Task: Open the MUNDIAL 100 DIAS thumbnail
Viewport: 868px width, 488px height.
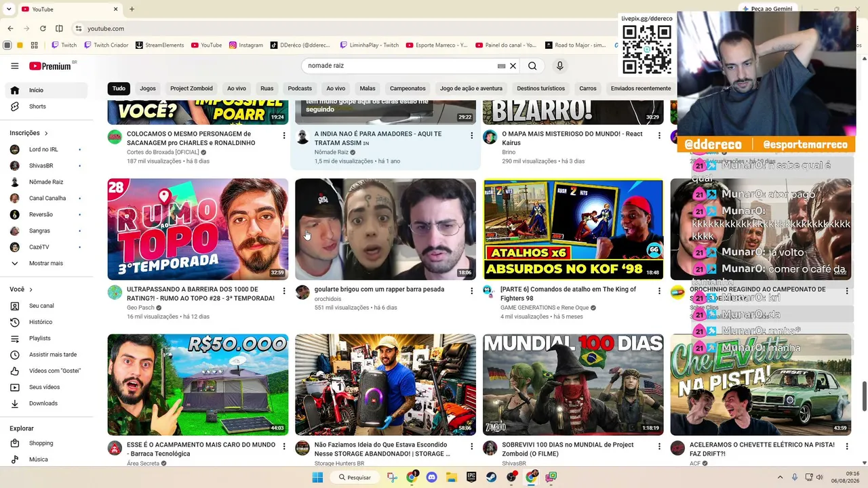Action: pos(573,384)
